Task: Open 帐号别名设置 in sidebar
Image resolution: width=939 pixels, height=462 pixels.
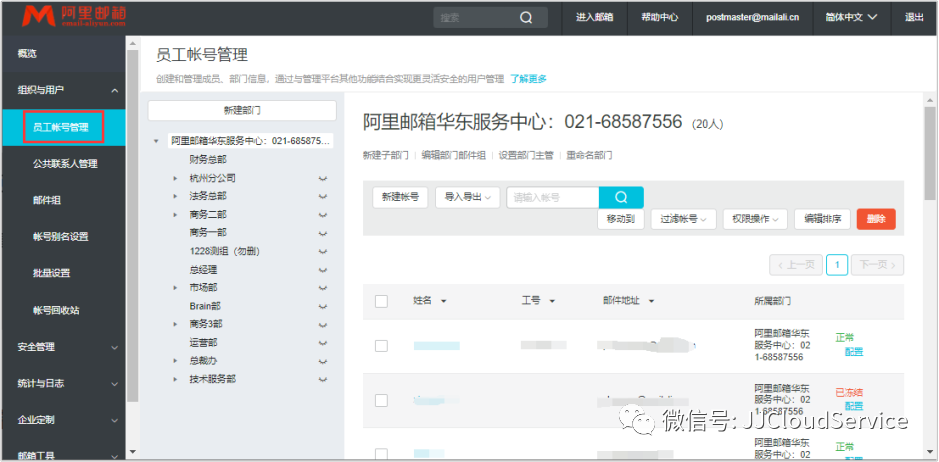Action: pos(60,237)
